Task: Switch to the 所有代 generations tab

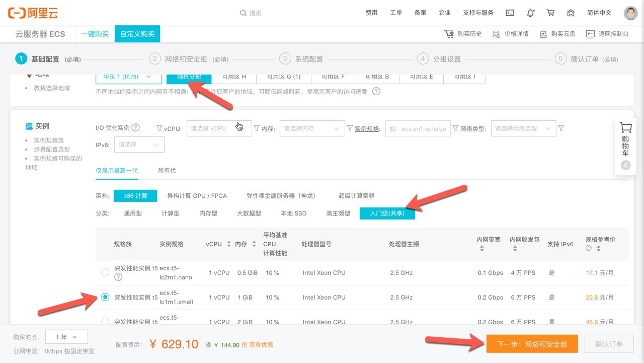Action: [x=167, y=171]
